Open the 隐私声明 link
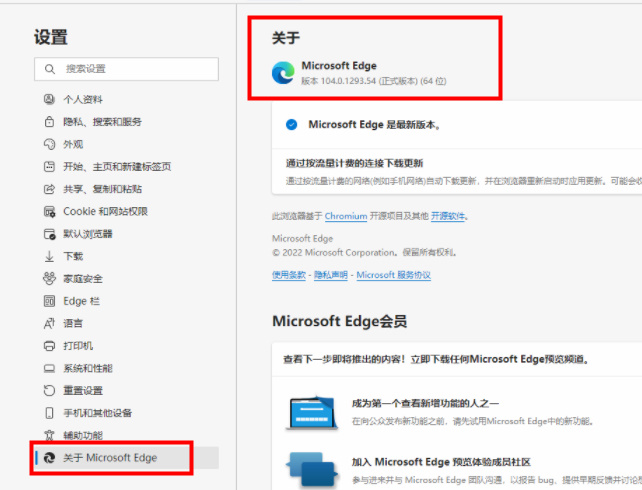Viewport: 642px width, 490px height. pyautogui.click(x=331, y=275)
